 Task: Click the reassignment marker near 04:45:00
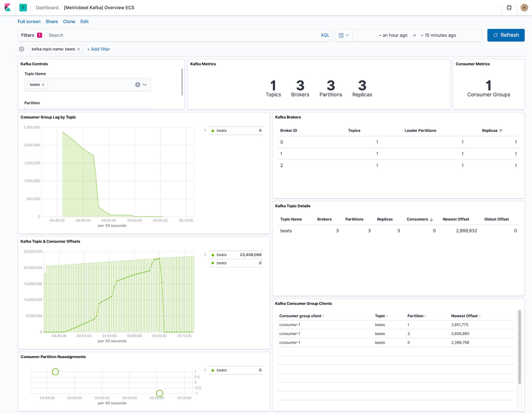(55, 372)
